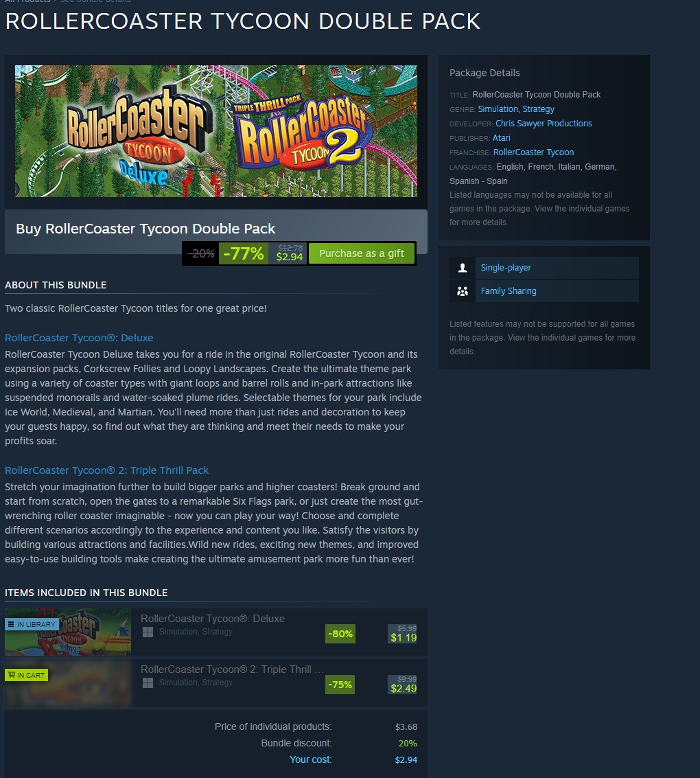Click the Family Sharing group icon
The height and width of the screenshot is (778, 700).
pyautogui.click(x=462, y=291)
